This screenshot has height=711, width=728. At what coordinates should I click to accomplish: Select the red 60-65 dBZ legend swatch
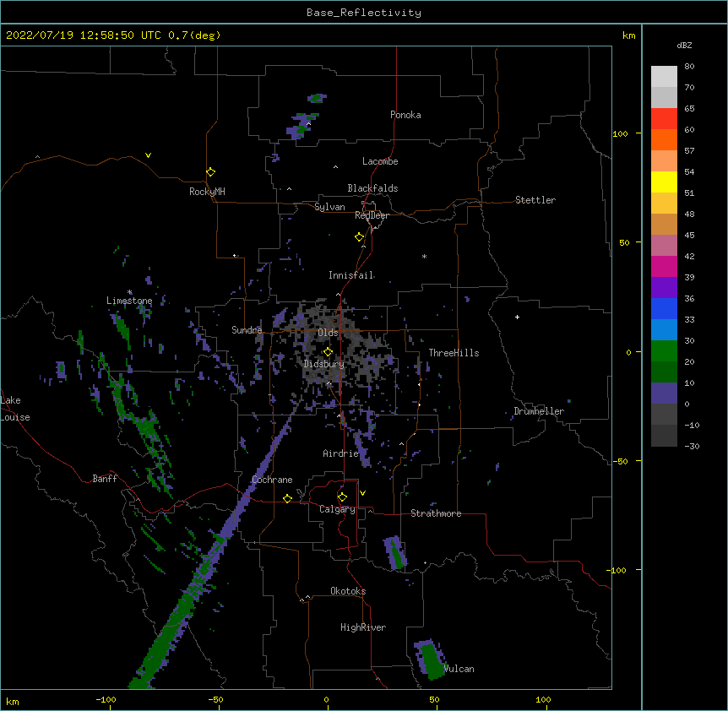pos(664,118)
